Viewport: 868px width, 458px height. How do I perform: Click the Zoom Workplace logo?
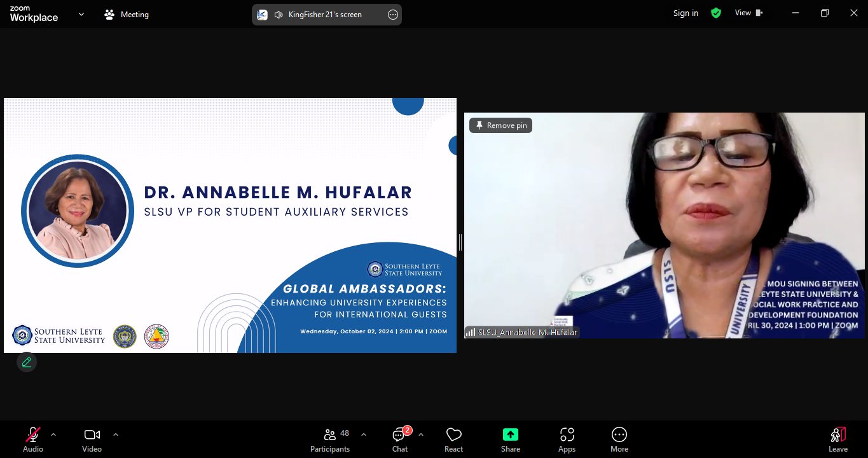pos(34,14)
